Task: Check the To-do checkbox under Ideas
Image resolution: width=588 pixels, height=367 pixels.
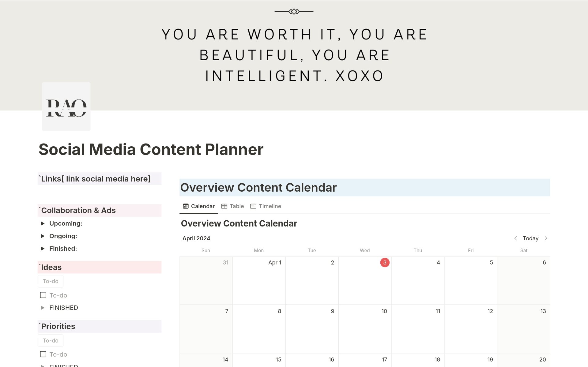Action: pyautogui.click(x=43, y=295)
